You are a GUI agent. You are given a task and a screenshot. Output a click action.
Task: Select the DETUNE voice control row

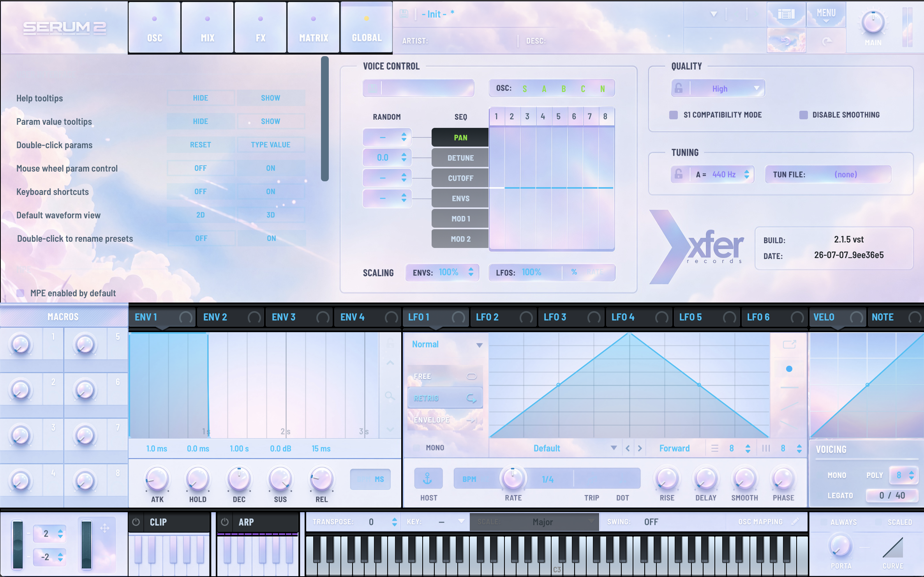pos(460,158)
